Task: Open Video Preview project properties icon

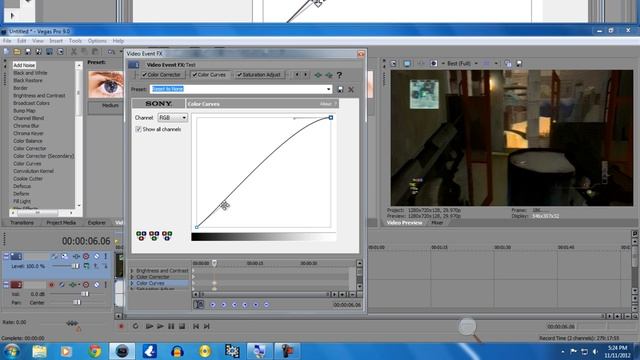Action: pos(393,64)
